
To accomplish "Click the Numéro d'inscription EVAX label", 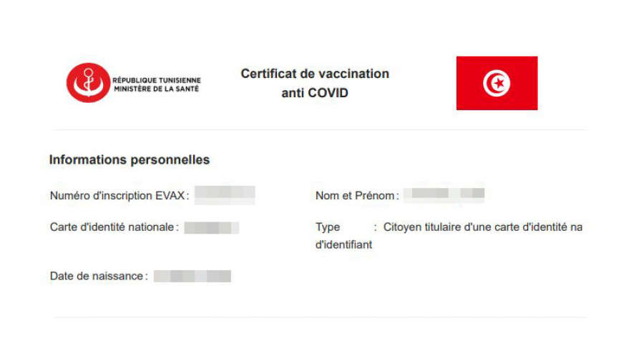I will tap(117, 195).
